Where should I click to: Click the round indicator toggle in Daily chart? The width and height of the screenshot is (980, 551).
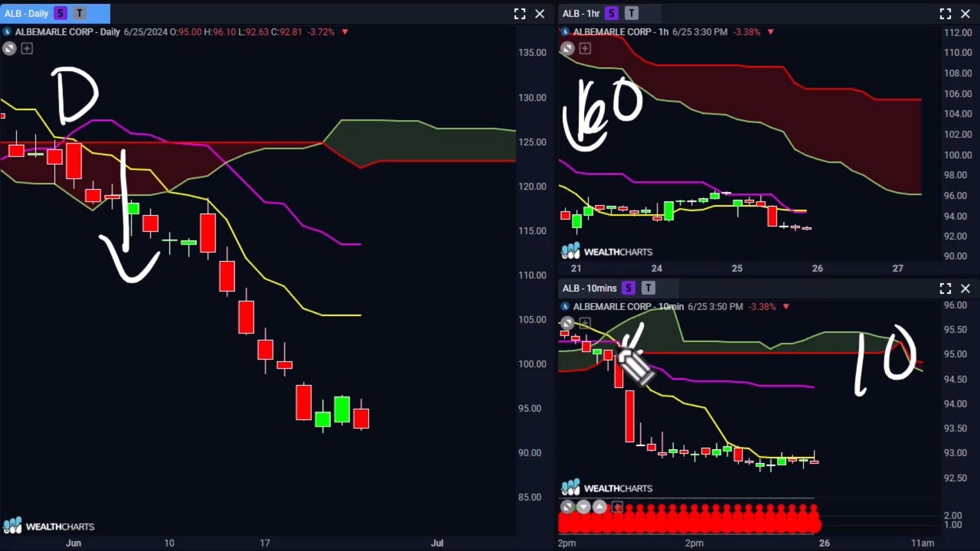[x=10, y=48]
